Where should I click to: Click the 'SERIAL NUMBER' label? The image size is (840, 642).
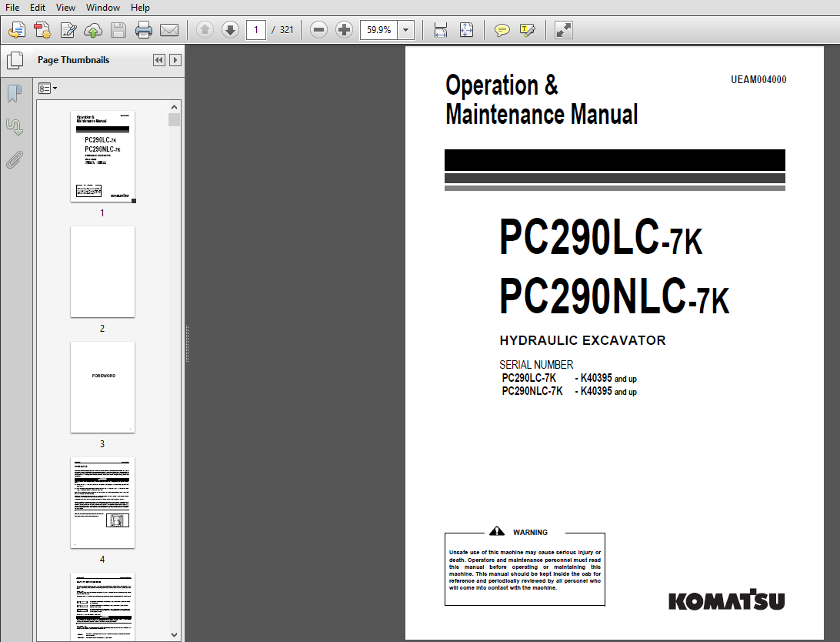(x=535, y=364)
